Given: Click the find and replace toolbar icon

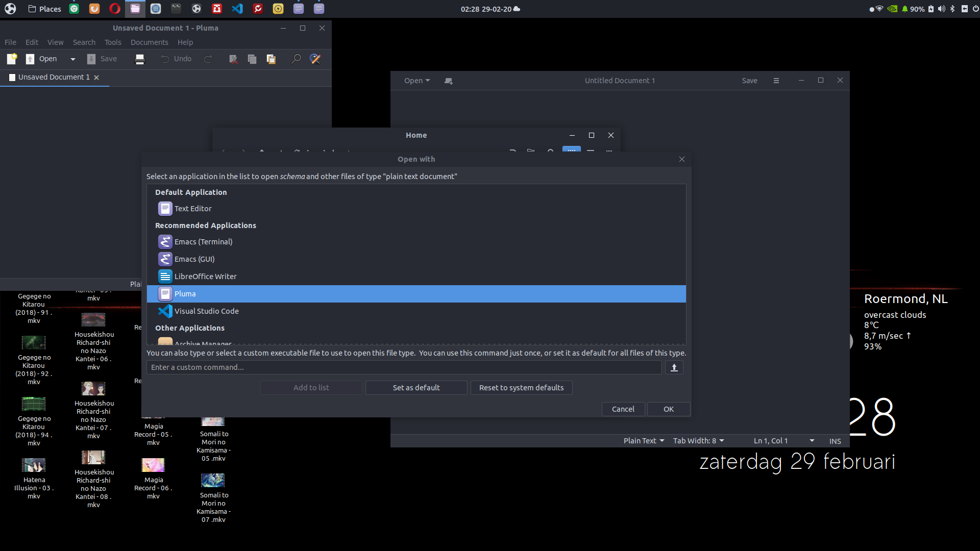Looking at the screenshot, I should pos(315,59).
